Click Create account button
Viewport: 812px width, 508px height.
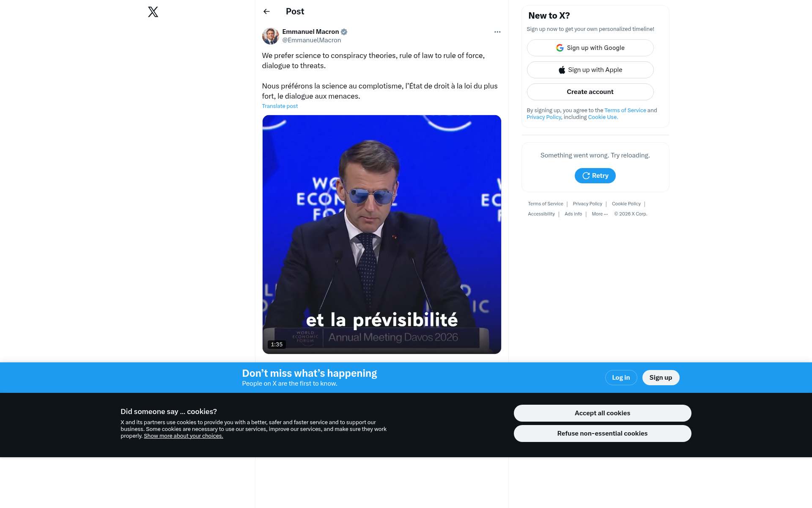coord(590,92)
